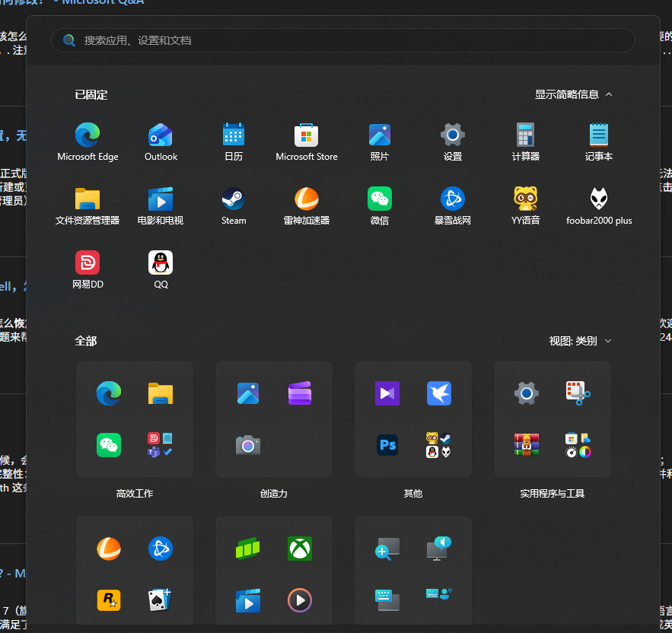Image resolution: width=672 pixels, height=633 pixels.
Task: Open Camera app in 创造力 category
Action: tap(248, 445)
